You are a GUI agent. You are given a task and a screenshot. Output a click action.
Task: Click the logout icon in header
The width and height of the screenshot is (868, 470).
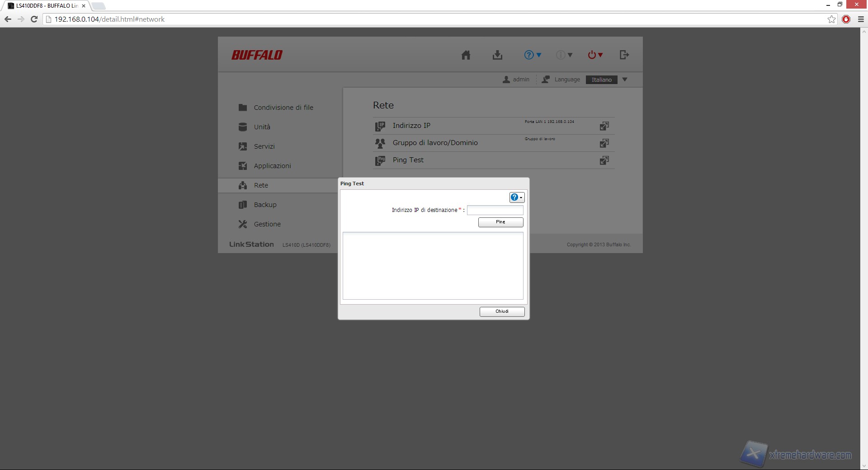[624, 55]
